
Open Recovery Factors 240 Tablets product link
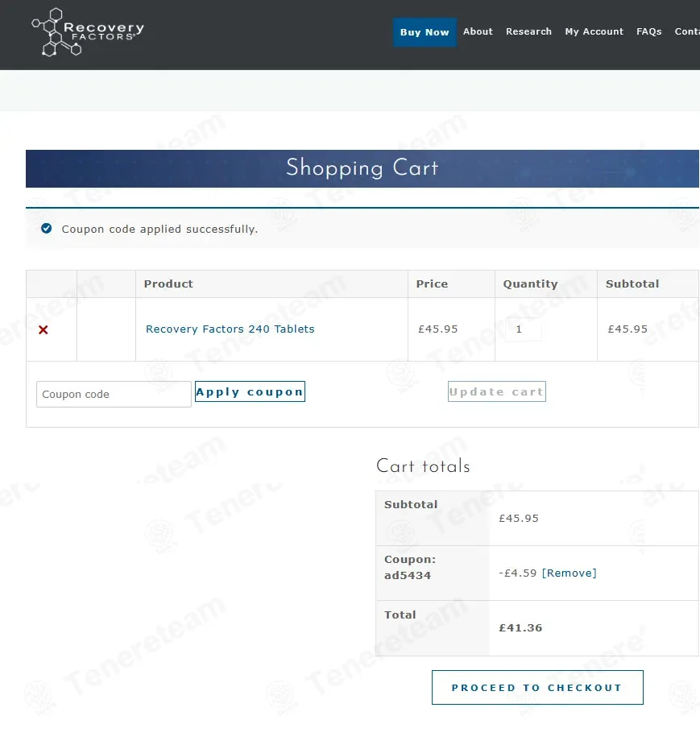click(230, 329)
